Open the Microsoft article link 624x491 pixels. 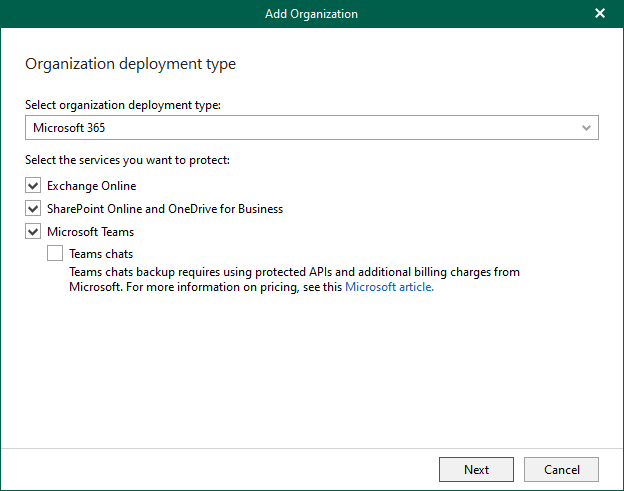[x=388, y=287]
